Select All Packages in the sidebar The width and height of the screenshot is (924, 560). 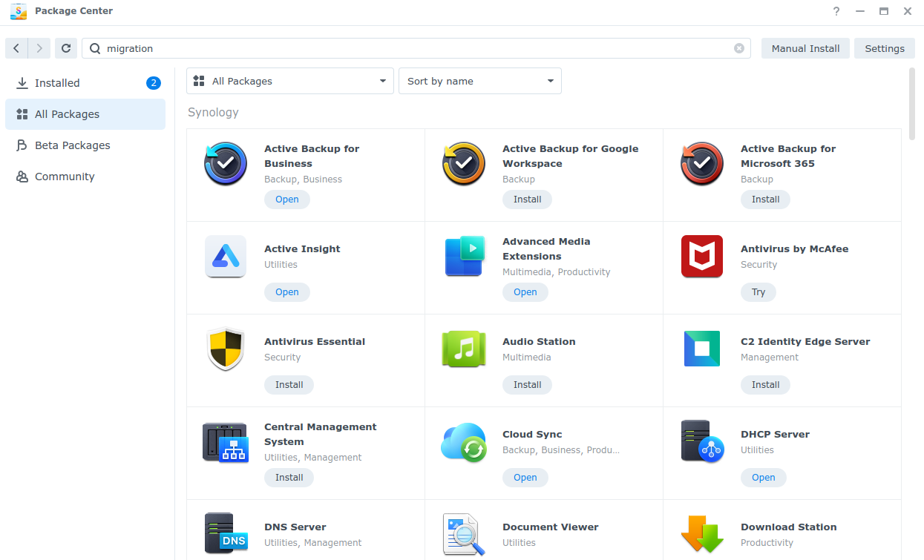click(85, 114)
